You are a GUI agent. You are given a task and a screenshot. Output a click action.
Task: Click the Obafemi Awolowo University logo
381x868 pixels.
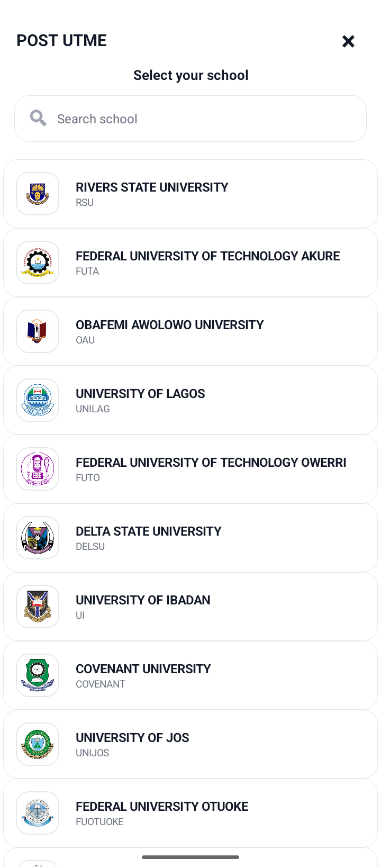38,331
